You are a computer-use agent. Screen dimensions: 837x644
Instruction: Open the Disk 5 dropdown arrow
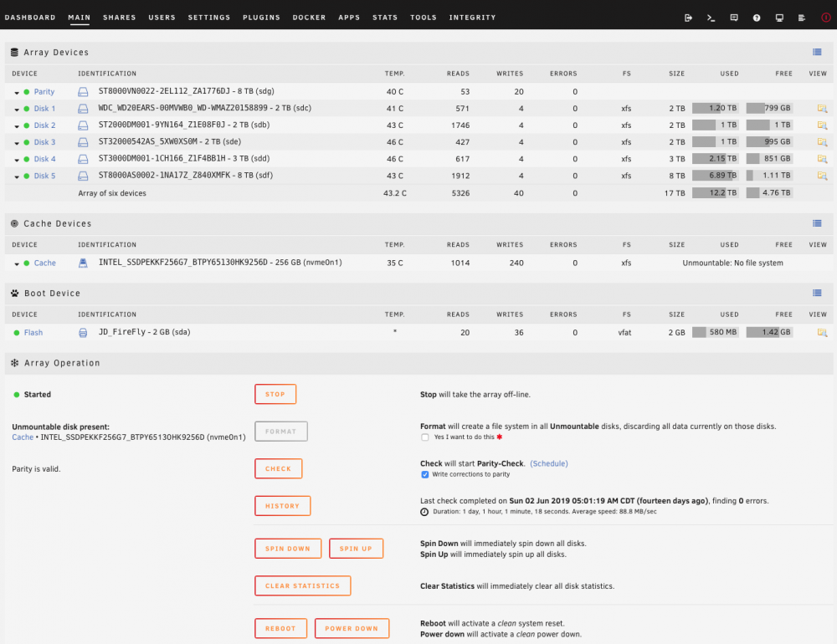point(17,176)
